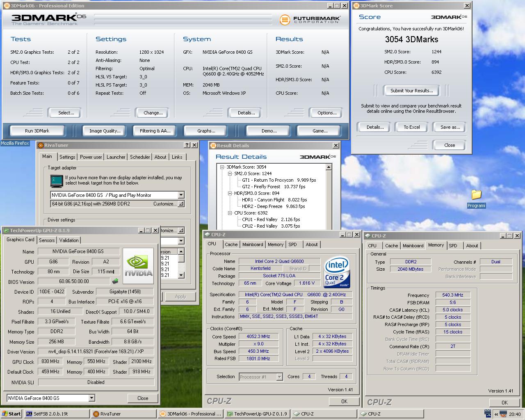Open the GPU-Z NVIDIA GeForce 8400 GS dropdown
This screenshot has height=420, width=525.
click(91, 398)
